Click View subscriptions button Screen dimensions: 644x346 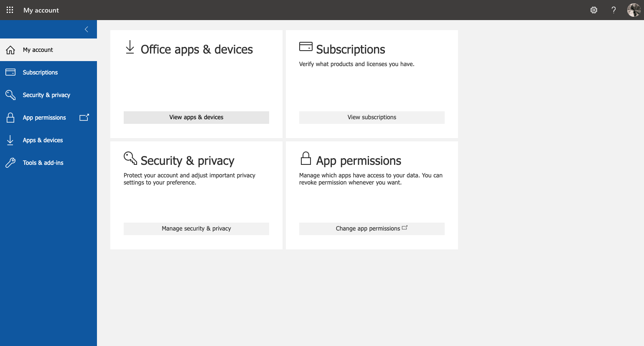(372, 118)
